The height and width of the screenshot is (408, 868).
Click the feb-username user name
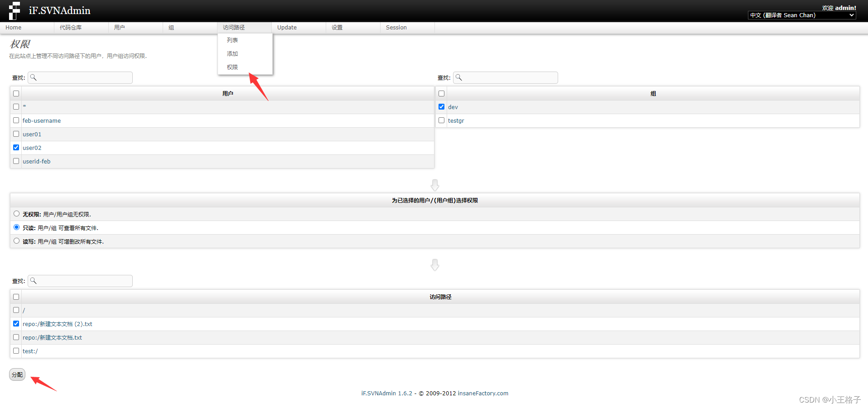tap(42, 121)
